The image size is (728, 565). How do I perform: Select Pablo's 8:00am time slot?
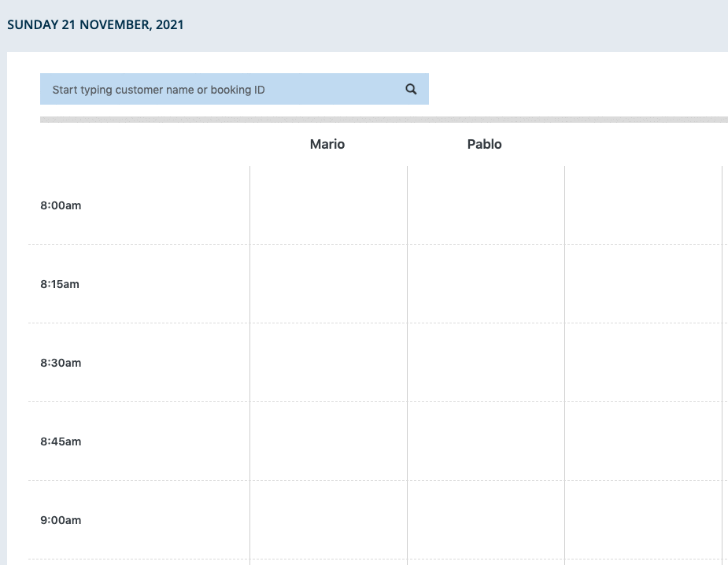pos(486,205)
